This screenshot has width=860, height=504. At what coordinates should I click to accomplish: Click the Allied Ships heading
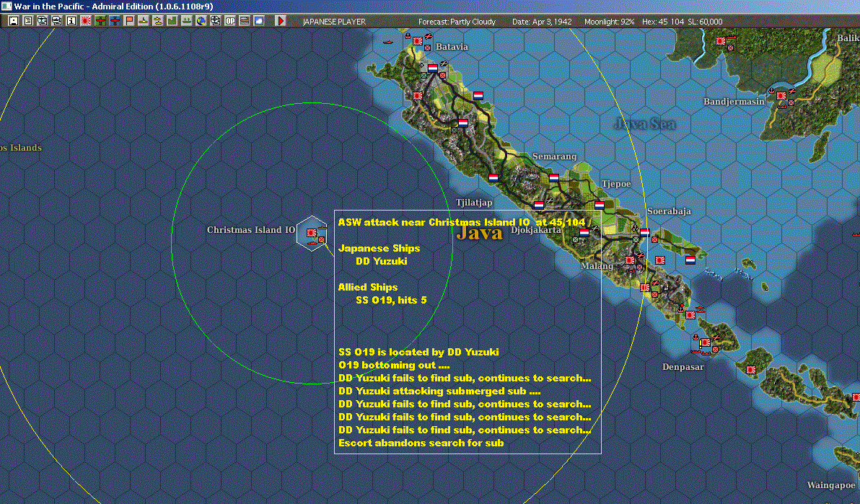click(368, 287)
